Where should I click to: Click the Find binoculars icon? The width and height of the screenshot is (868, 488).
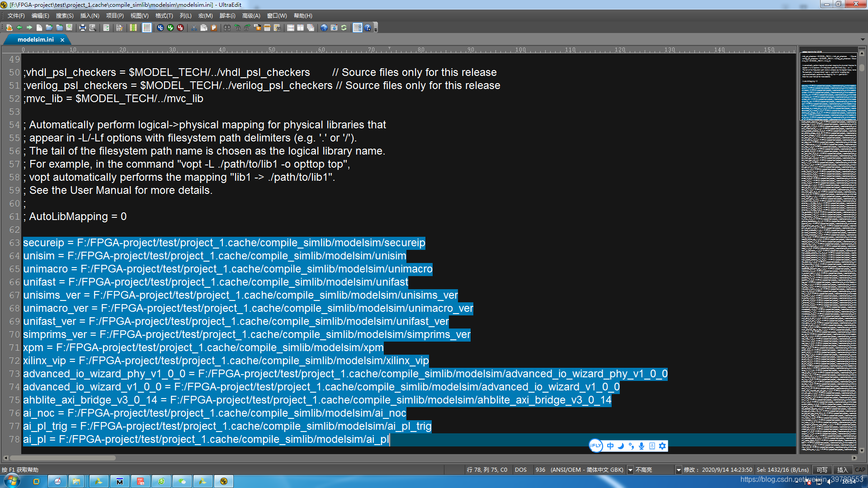coord(227,28)
